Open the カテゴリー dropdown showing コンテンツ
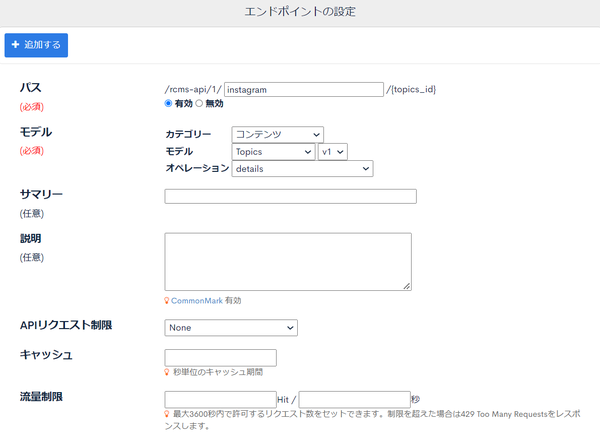The width and height of the screenshot is (600, 443). pyautogui.click(x=277, y=135)
